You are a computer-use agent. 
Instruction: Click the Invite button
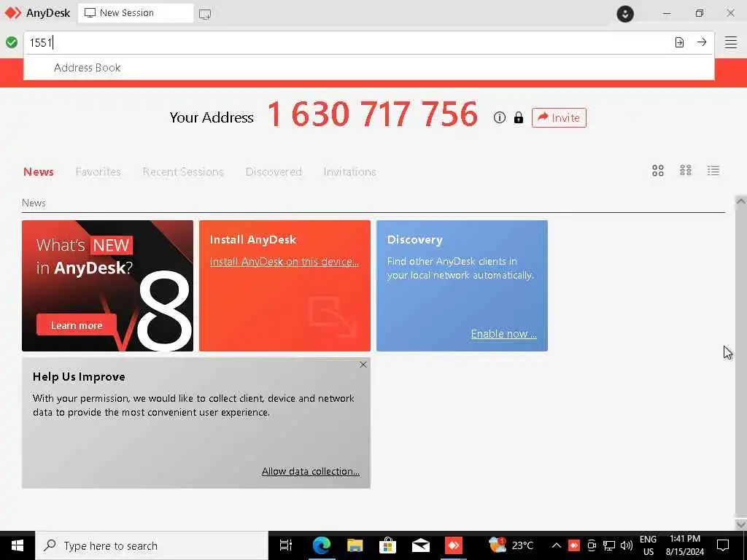click(x=559, y=117)
